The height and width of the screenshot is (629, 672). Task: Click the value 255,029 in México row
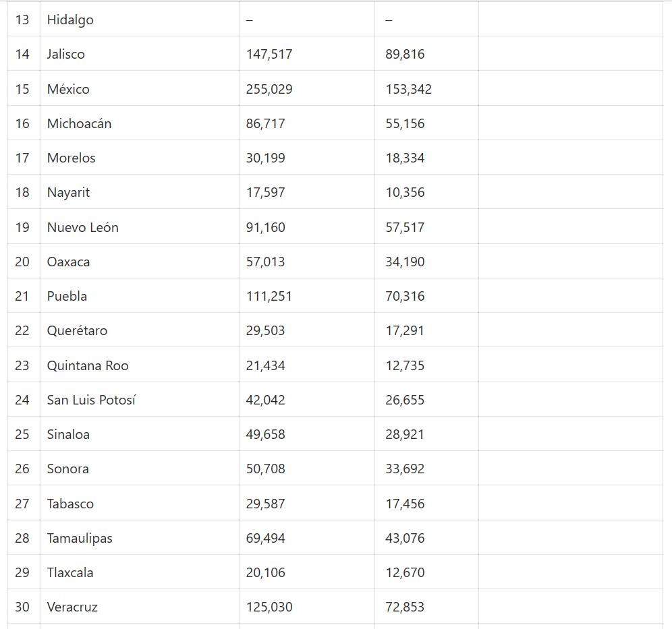(269, 89)
